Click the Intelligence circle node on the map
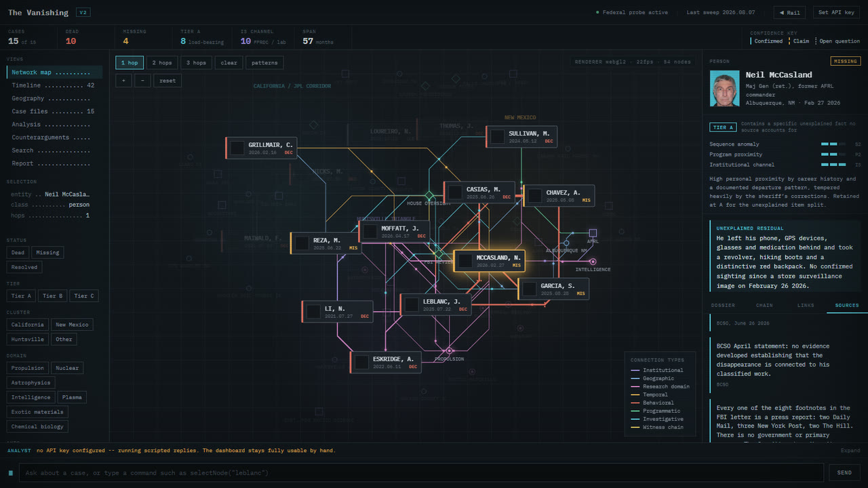The image size is (868, 488). pos(593,262)
